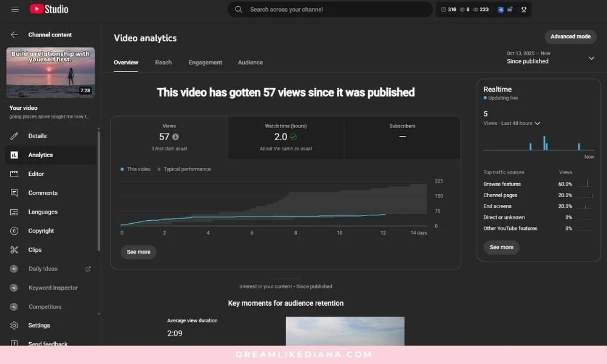The height and width of the screenshot is (364, 607).
Task: Click See more under the views chart
Action: [138, 252]
